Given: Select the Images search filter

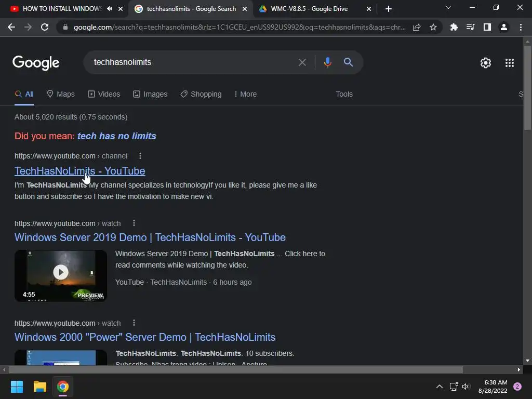Looking at the screenshot, I should click(x=150, y=94).
